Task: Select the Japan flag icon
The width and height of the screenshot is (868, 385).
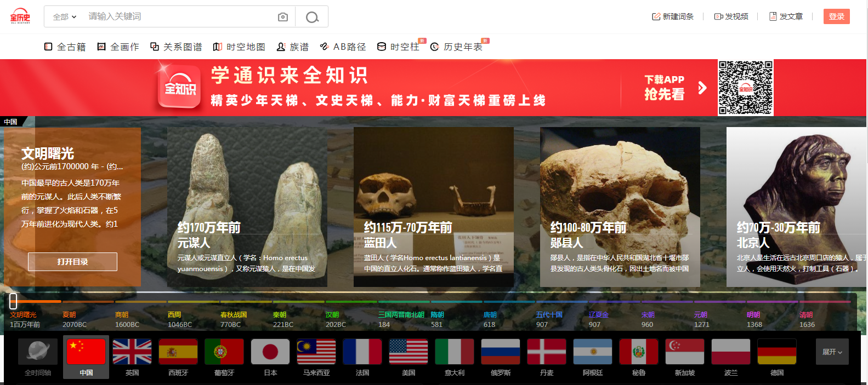Action: (x=270, y=352)
